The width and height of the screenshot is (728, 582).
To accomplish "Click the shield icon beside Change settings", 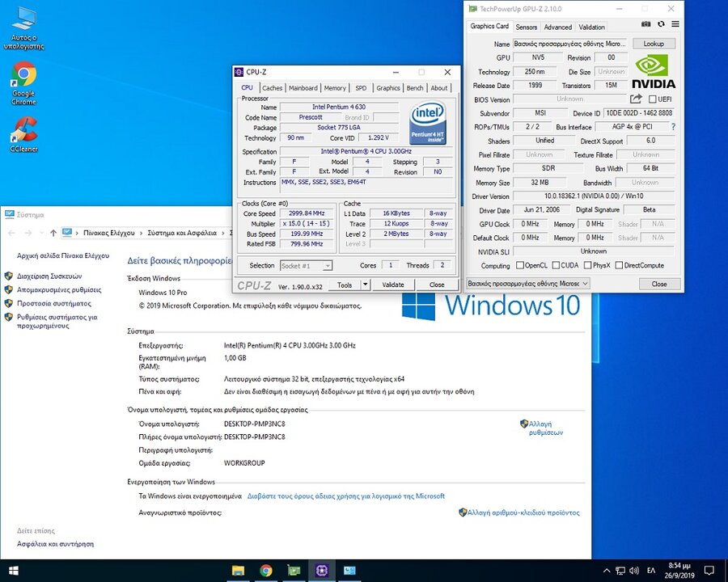I will click(x=524, y=424).
